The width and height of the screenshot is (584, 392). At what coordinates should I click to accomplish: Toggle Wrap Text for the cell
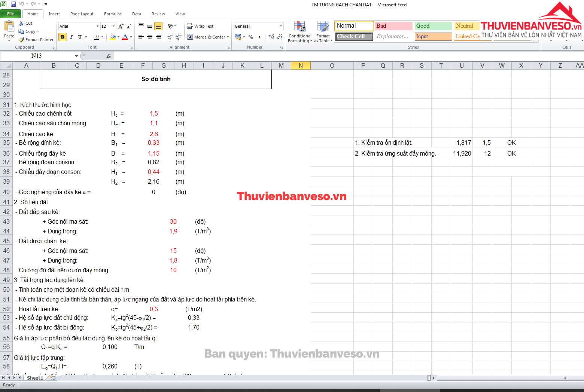(200, 26)
